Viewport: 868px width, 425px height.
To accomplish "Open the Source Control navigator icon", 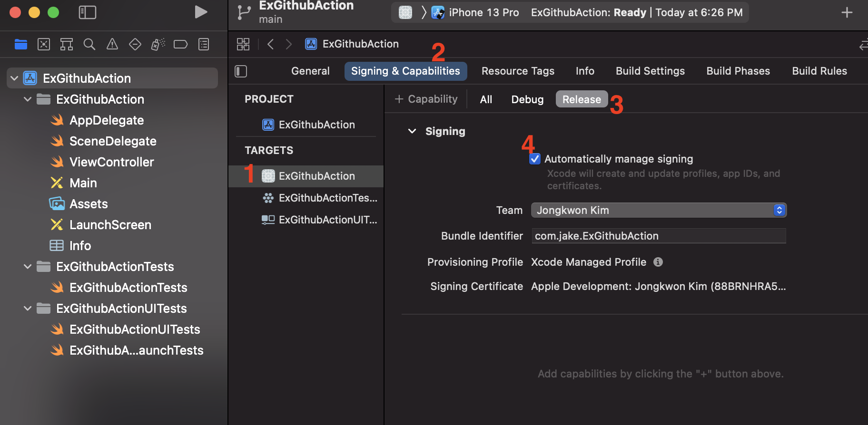I will 44,45.
